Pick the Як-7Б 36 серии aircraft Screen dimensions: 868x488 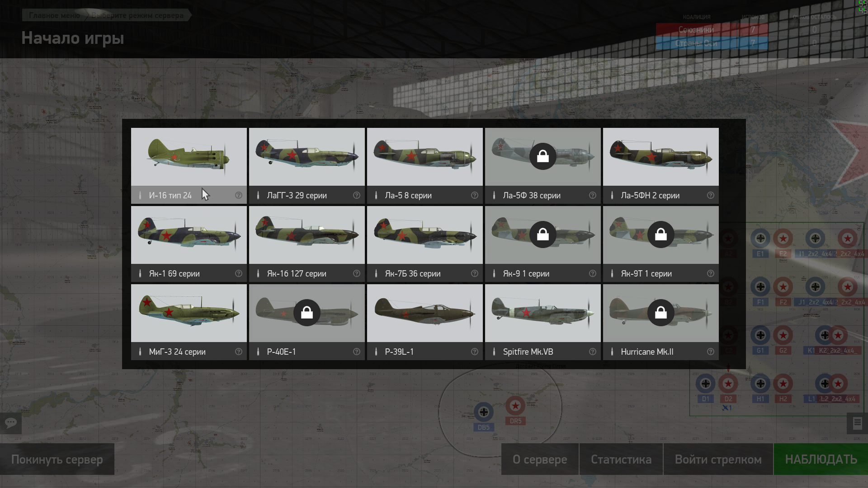[x=425, y=244]
